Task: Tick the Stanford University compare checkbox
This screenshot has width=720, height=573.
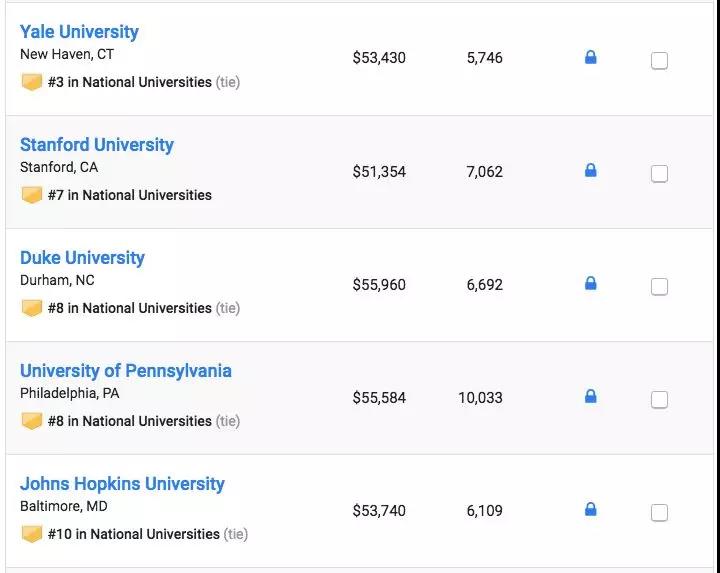Action: point(659,174)
